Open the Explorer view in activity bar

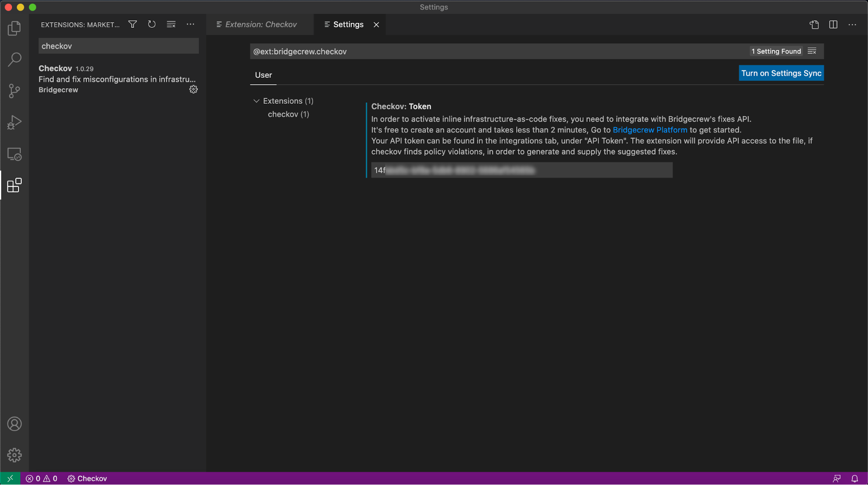[14, 28]
